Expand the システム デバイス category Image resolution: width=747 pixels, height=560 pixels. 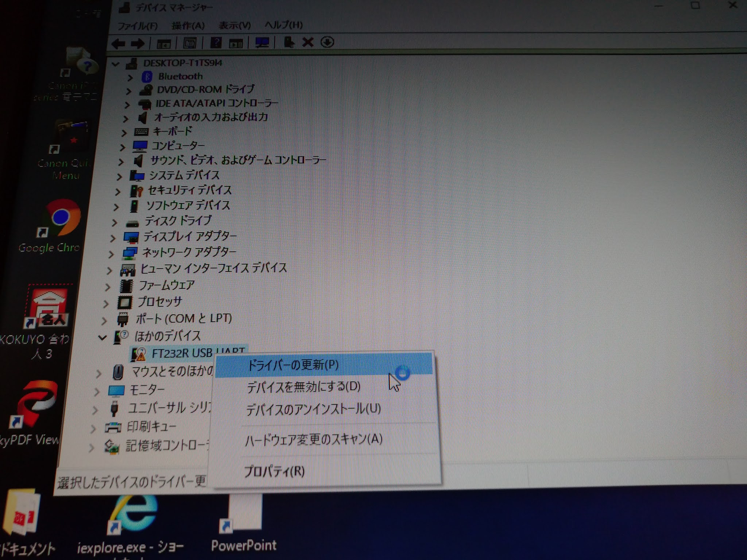119,177
